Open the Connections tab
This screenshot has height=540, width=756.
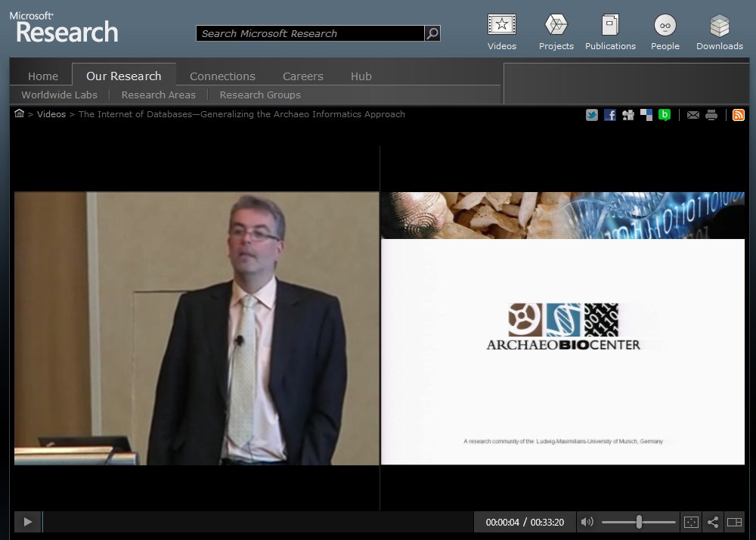(x=222, y=76)
